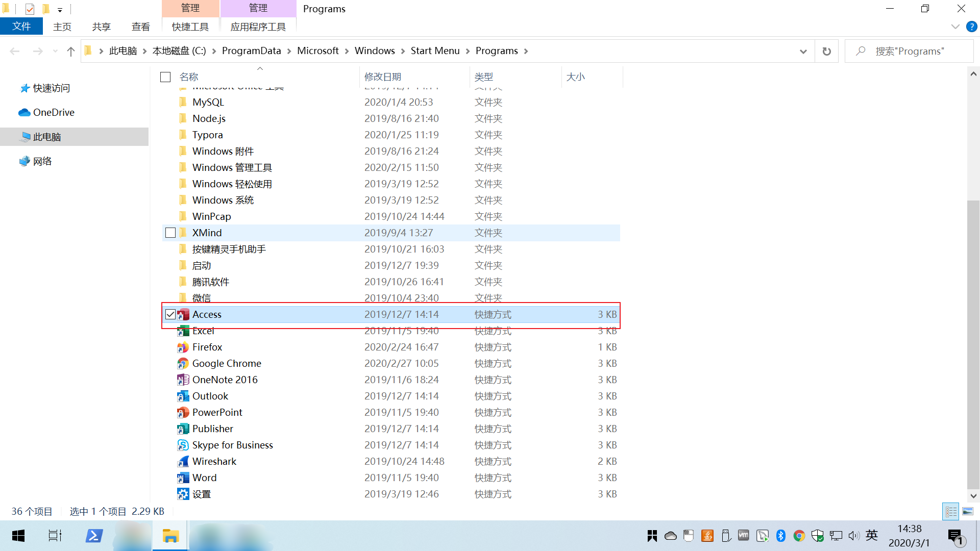980x551 pixels.
Task: Refresh the Programs folder view
Action: (x=826, y=51)
